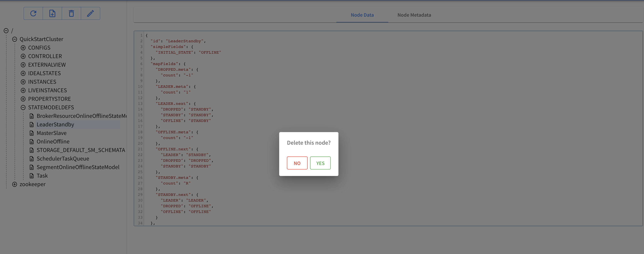The image size is (644, 254).
Task: Select the BrokerResourceOnlineOfflineStateModel tree item
Action: (x=82, y=116)
